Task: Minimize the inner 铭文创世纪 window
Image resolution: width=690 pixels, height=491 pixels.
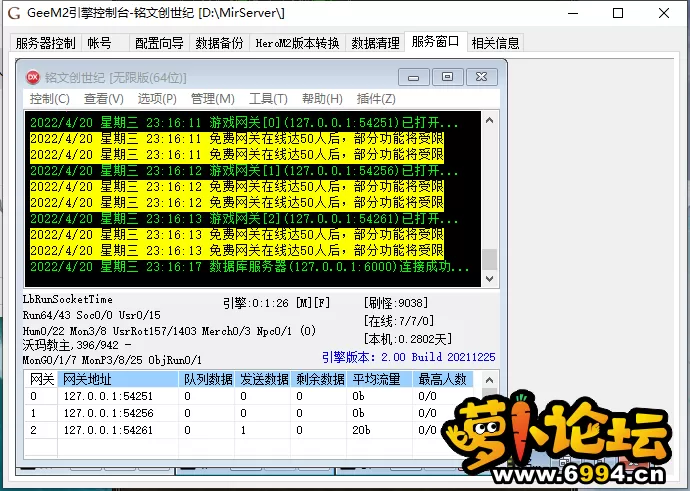Action: (x=413, y=77)
